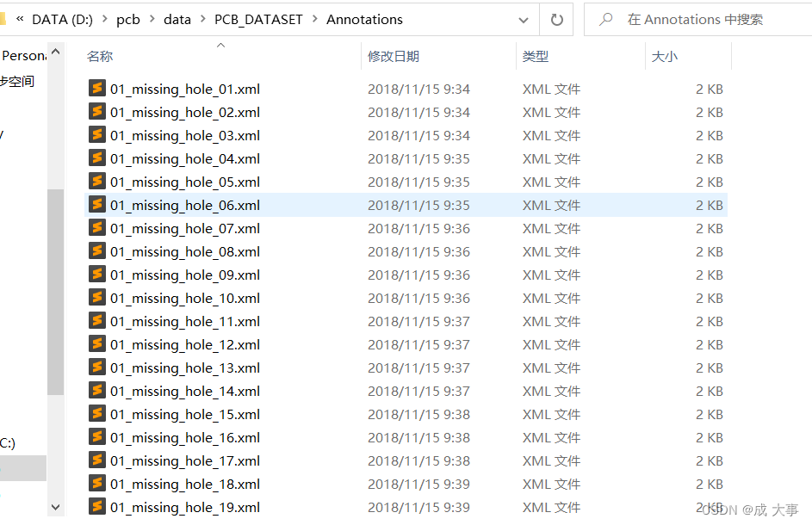812x525 pixels.
Task: Sort by the 修改日期 column header
Action: 393,57
